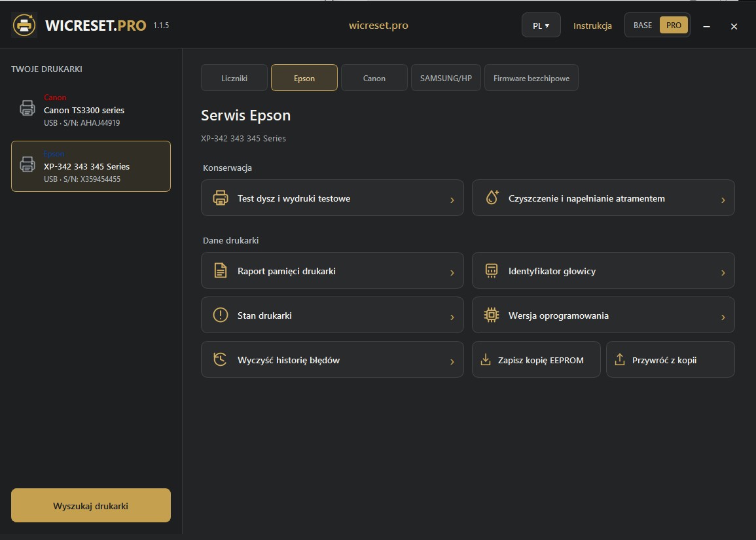The image size is (756, 540).
Task: Switch to BASE mode
Action: (x=643, y=26)
